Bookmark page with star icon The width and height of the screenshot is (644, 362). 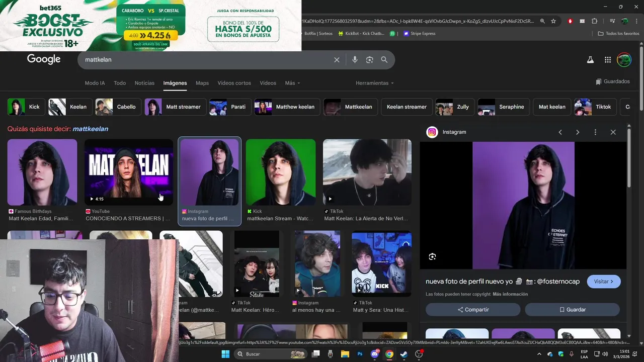point(553,21)
